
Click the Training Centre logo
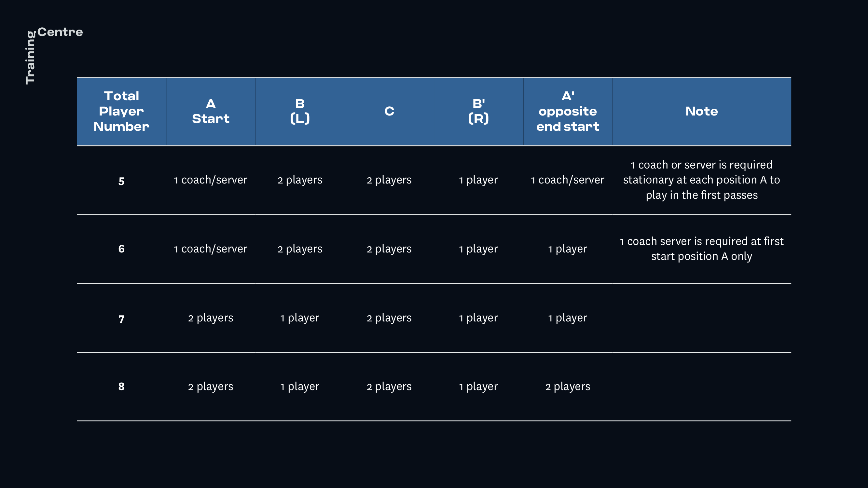click(54, 55)
